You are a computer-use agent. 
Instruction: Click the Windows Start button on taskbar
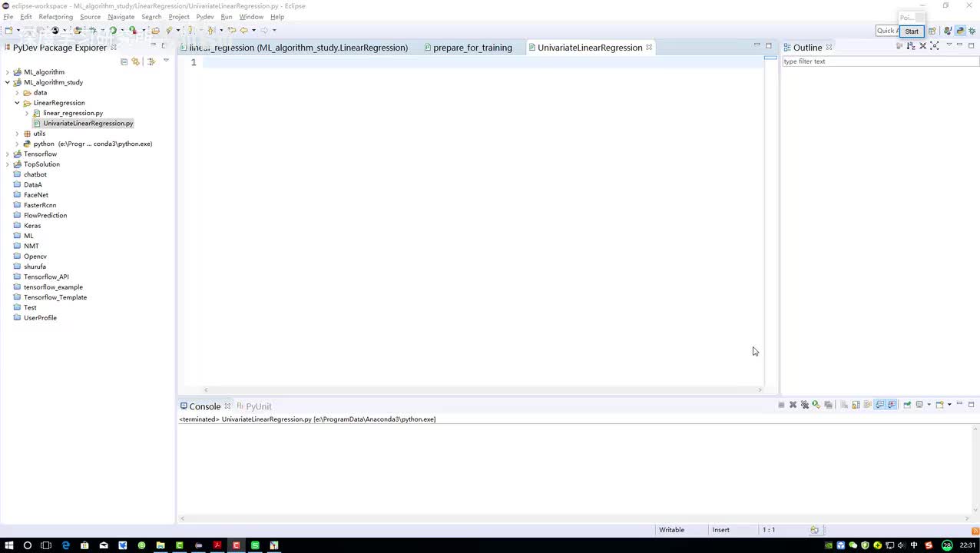[x=9, y=545]
